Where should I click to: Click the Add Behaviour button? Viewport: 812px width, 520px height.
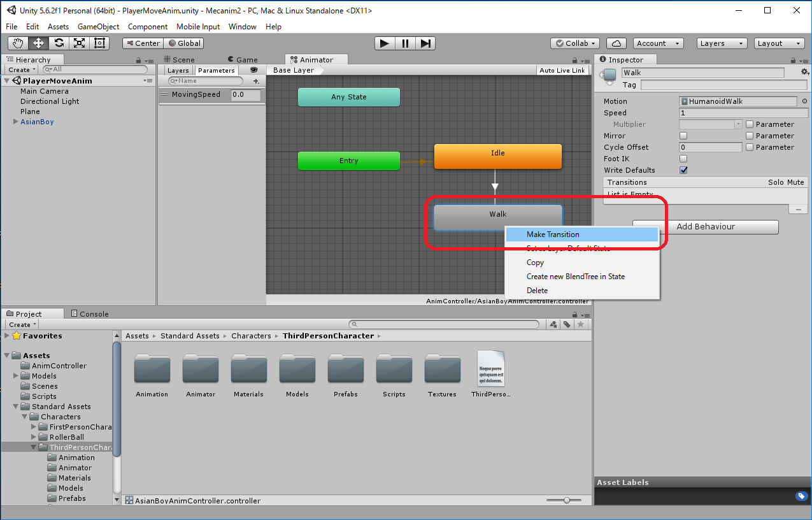[705, 227]
